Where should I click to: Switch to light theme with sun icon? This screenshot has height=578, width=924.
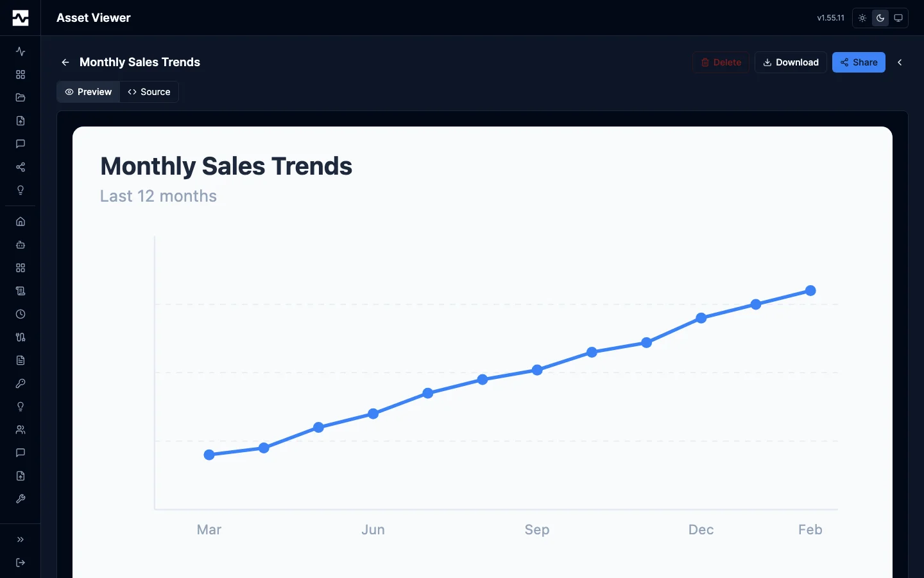tap(862, 18)
